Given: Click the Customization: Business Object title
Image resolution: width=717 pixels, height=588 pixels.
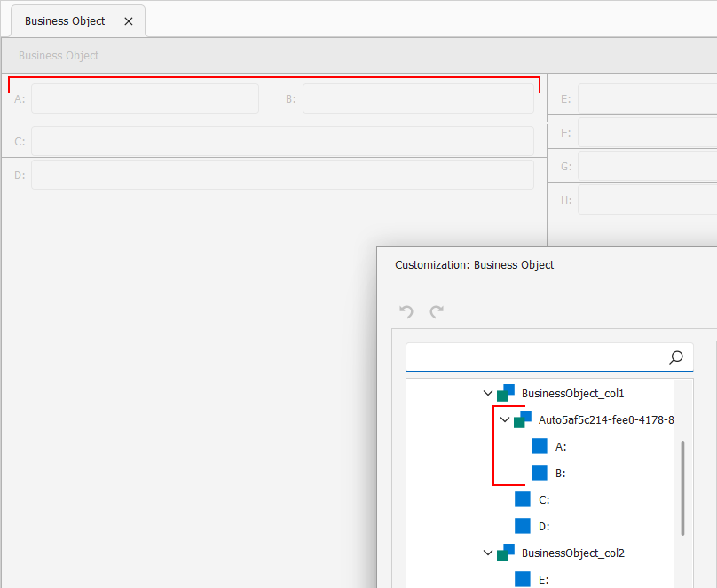Looking at the screenshot, I should pyautogui.click(x=474, y=265).
